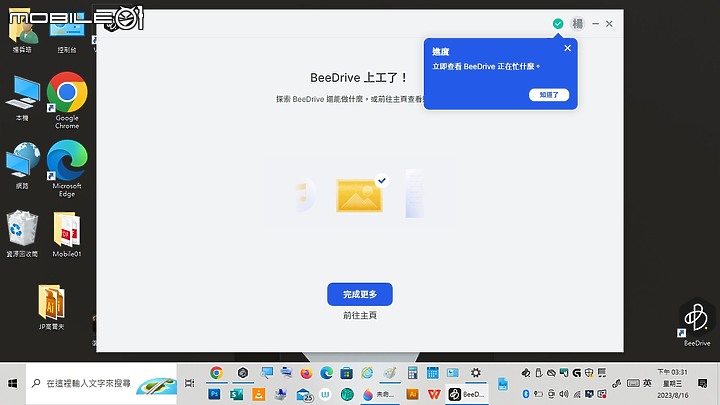
Task: Open Task View from the taskbar
Action: click(x=189, y=383)
